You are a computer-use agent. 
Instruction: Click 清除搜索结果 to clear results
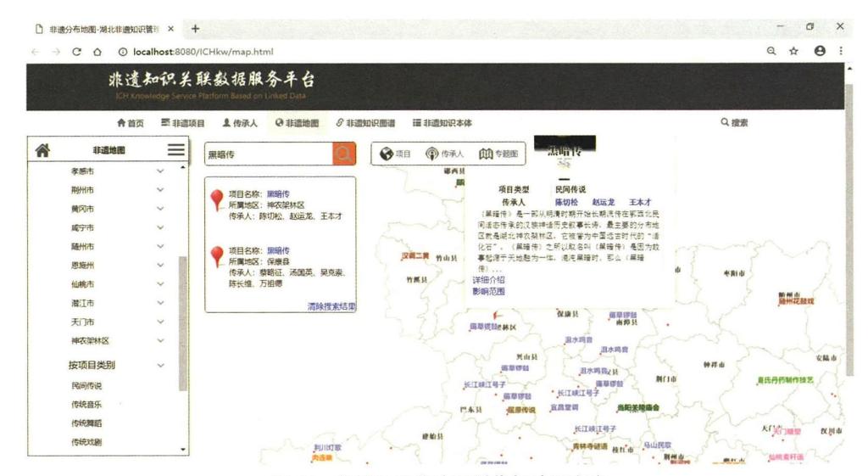click(331, 307)
